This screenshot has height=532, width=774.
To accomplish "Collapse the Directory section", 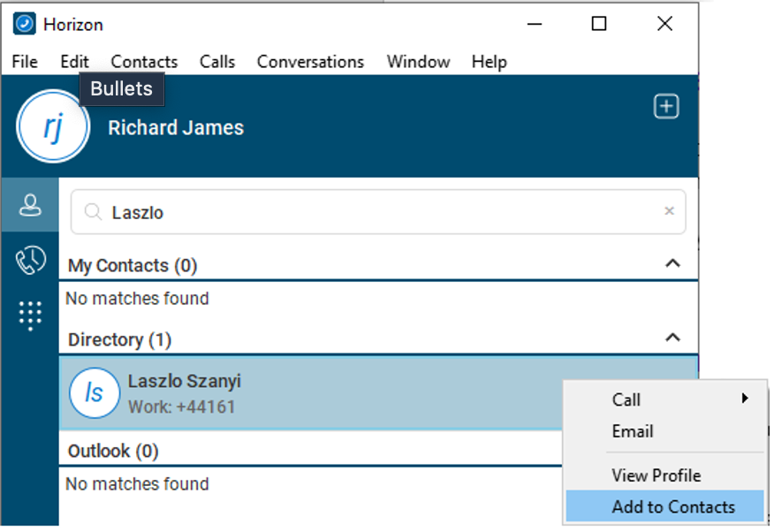I will click(672, 338).
